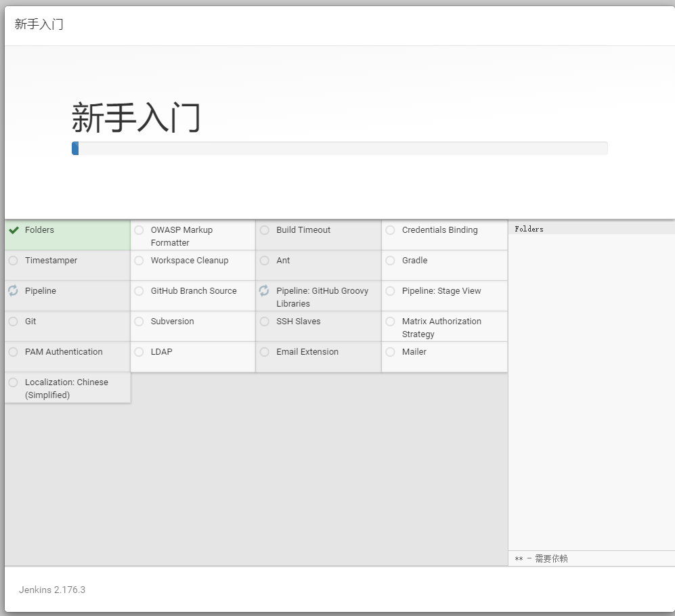The height and width of the screenshot is (616, 675).
Task: Click the pending circle beside Build Timeout
Action: (265, 230)
